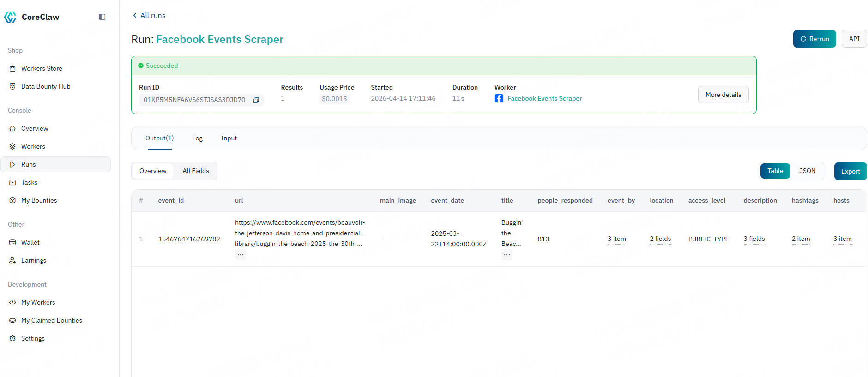Viewport: 868px width, 377px height.
Task: Open the Facebook Events Scraper worker link
Action: 544,98
